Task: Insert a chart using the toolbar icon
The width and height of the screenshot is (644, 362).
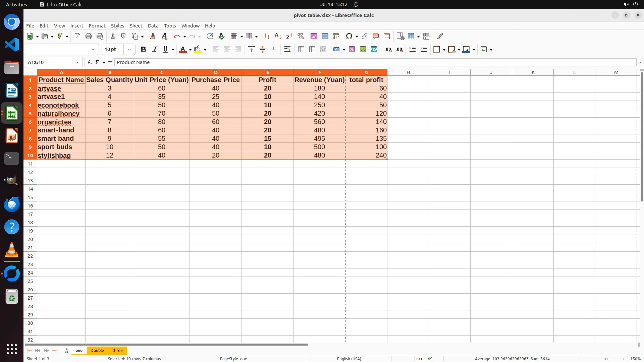Action: tap(325, 36)
